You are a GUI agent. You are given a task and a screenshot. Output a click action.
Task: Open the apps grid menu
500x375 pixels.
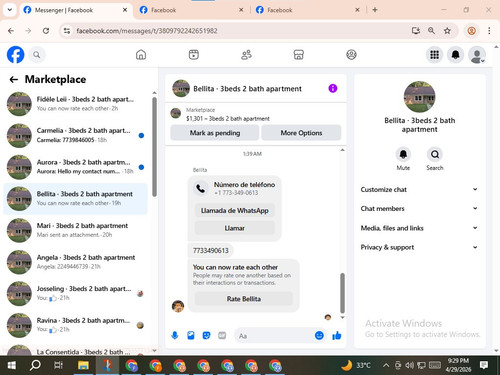point(434,55)
